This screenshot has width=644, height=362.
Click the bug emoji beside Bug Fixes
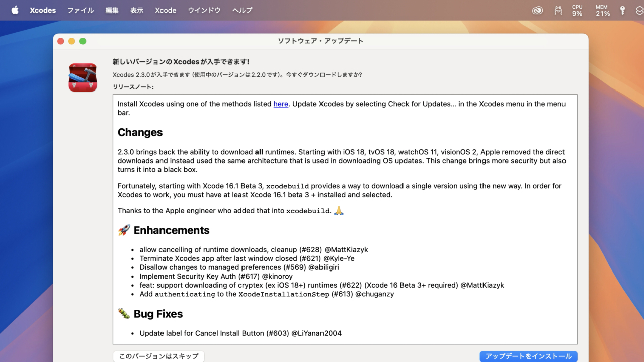(x=124, y=314)
